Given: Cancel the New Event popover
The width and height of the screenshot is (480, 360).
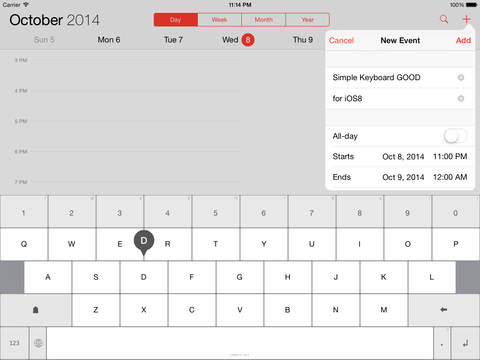Looking at the screenshot, I should click(x=341, y=40).
